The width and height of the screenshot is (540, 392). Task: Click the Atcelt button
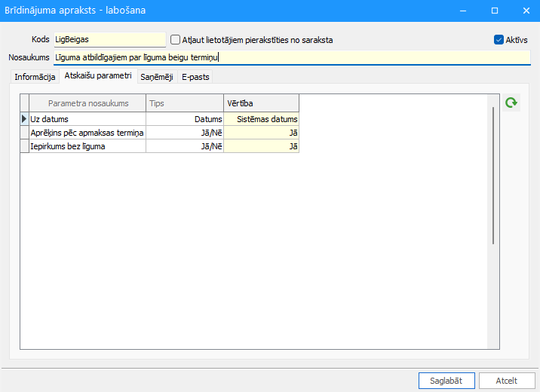(507, 381)
